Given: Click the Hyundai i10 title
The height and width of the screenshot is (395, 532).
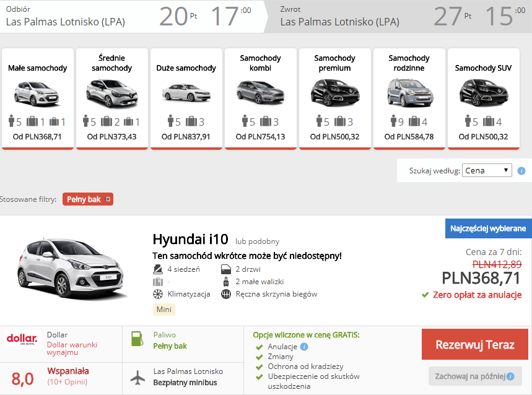Looking at the screenshot, I should point(190,240).
